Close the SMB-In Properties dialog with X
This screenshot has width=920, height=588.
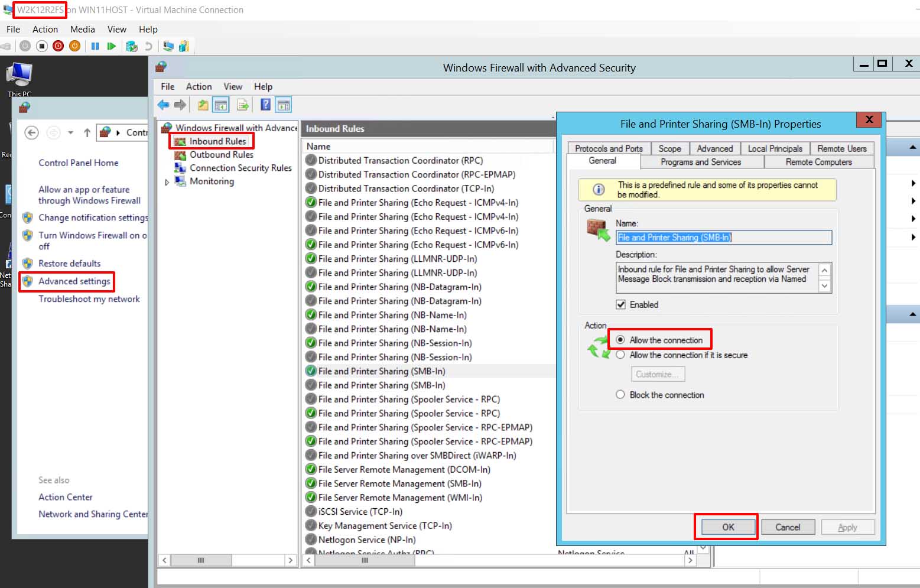[869, 119]
